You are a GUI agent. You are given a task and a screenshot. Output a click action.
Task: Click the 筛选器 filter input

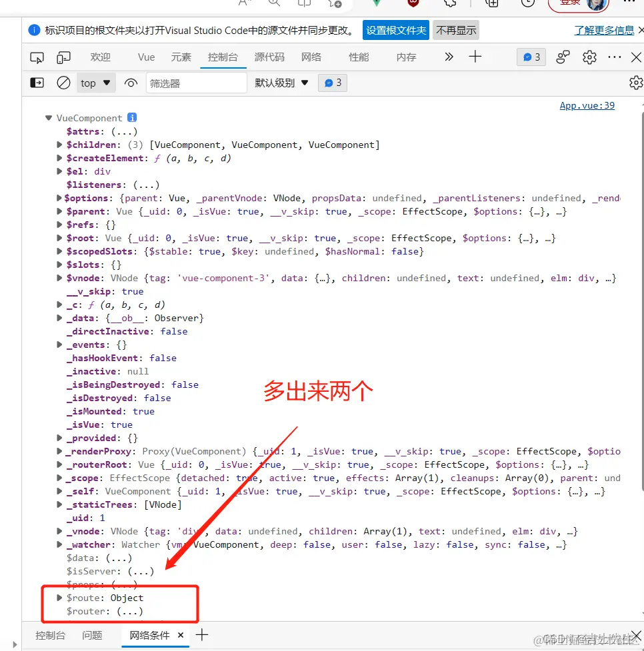[x=197, y=83]
